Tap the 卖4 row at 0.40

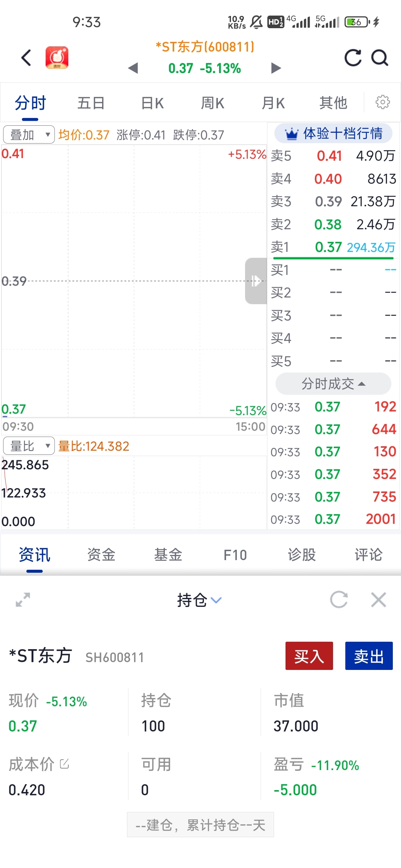coord(333,179)
